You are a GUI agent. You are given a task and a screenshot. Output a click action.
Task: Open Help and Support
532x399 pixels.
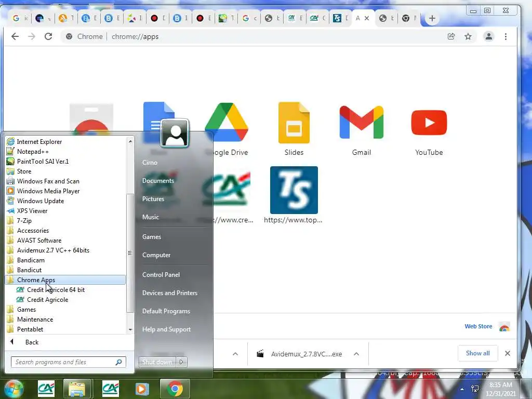tap(166, 329)
